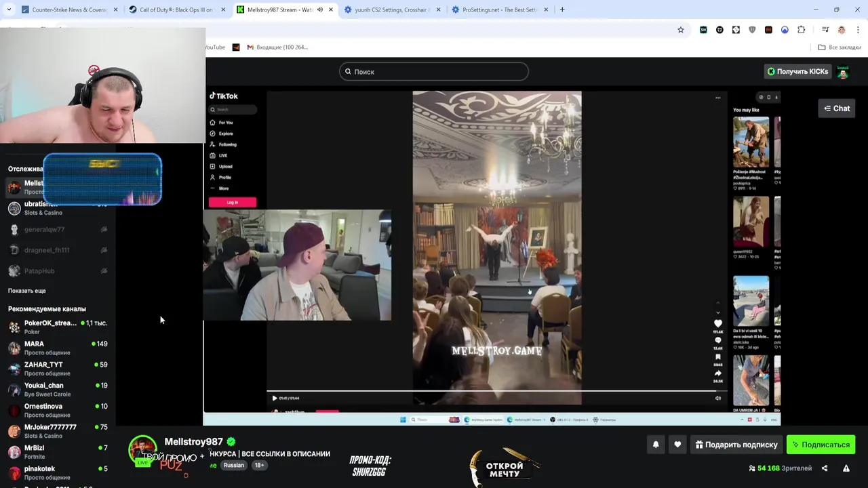Image resolution: width=868 pixels, height=488 pixels.
Task: Play the TikTok video with play icon
Action: click(274, 398)
